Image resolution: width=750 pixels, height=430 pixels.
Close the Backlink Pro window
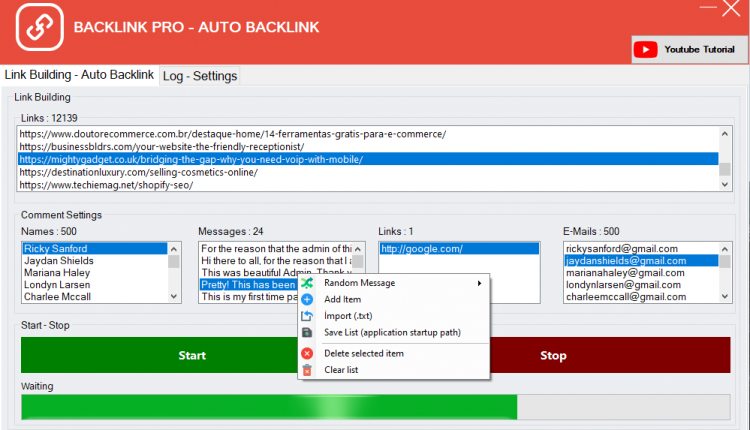[731, 8]
